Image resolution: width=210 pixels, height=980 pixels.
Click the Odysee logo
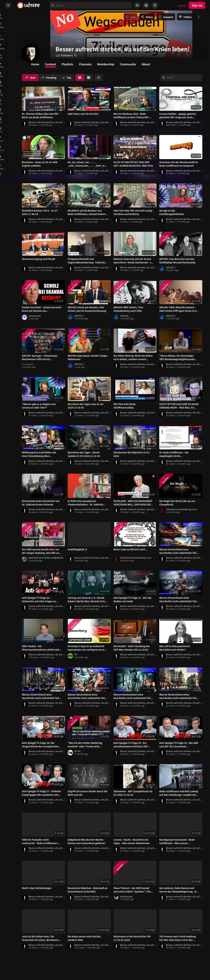(28, 5)
